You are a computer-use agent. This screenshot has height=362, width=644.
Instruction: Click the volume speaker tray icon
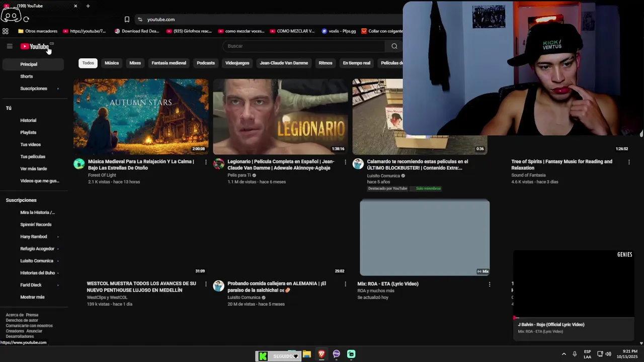(608, 354)
